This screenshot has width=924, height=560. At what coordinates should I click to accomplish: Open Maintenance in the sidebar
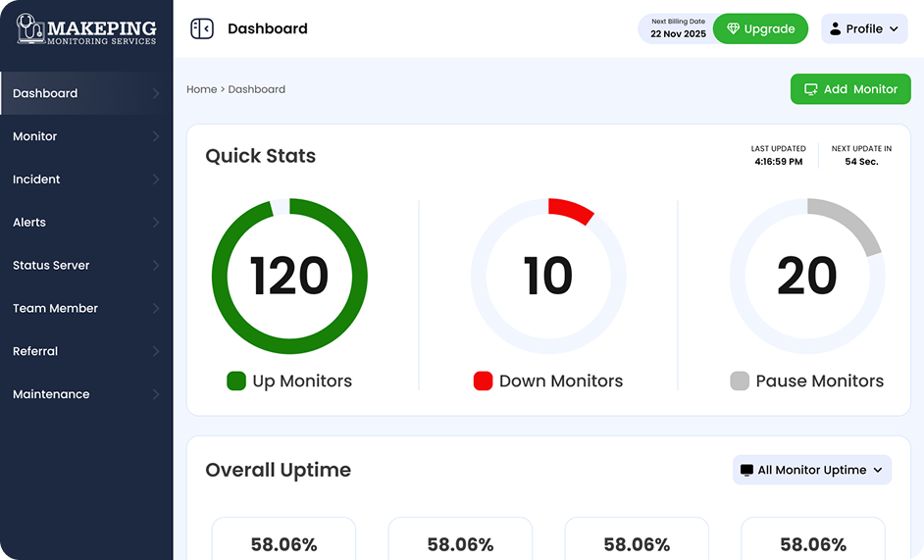tap(86, 394)
